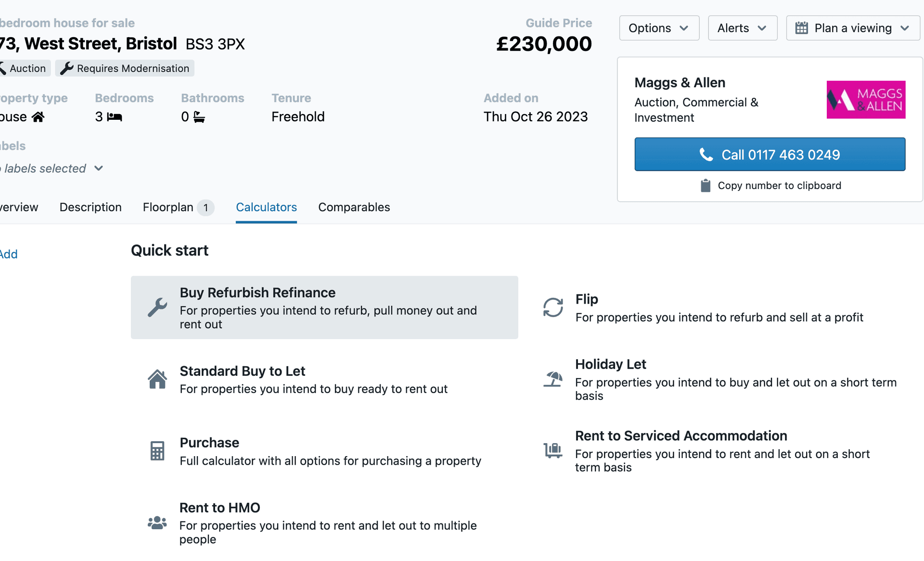This screenshot has height=561, width=924.
Task: Click the house icon for Standard Buy to Let
Action: tap(157, 379)
